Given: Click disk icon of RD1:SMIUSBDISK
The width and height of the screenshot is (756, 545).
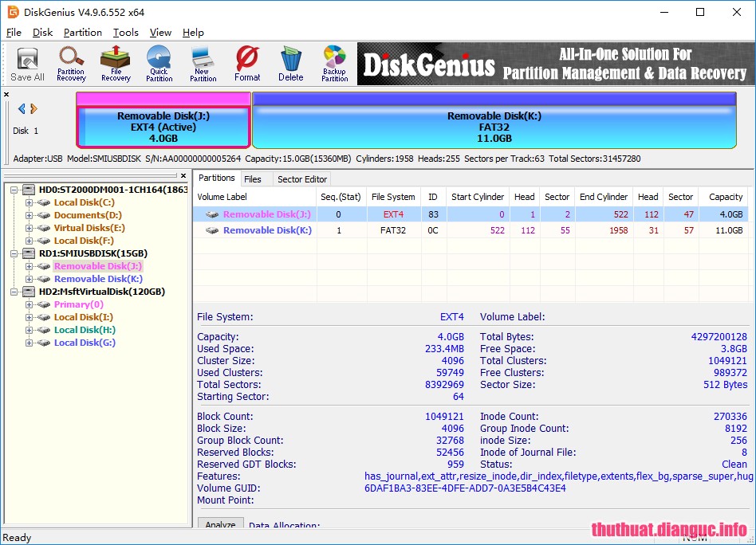Looking at the screenshot, I should pos(29,253).
